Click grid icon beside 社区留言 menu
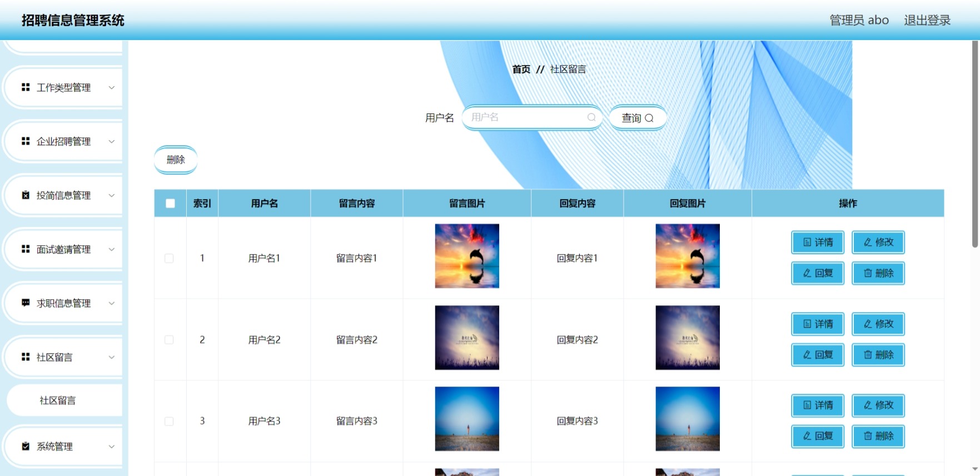The width and height of the screenshot is (980, 476). tap(26, 357)
